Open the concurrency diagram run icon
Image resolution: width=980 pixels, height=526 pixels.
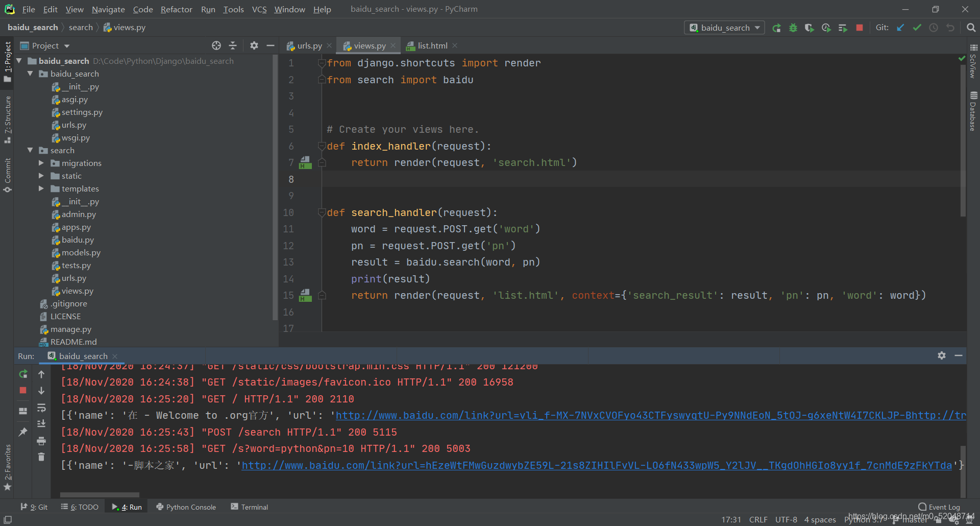pyautogui.click(x=843, y=28)
